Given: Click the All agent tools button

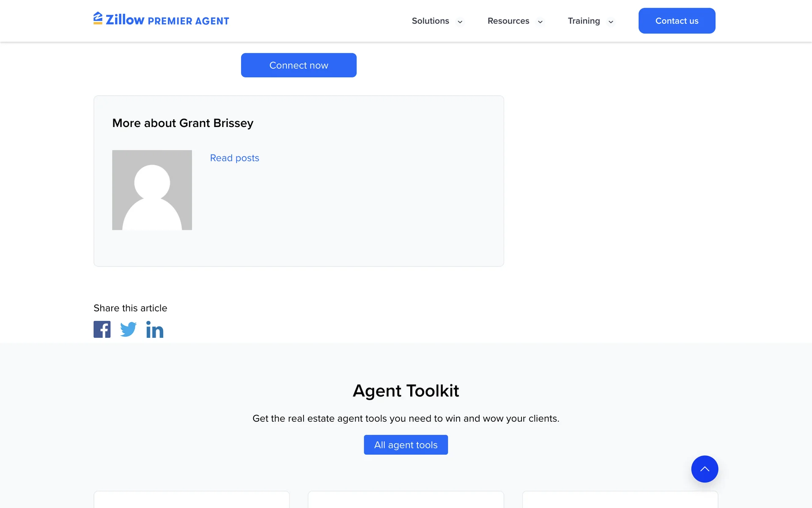Looking at the screenshot, I should (406, 445).
